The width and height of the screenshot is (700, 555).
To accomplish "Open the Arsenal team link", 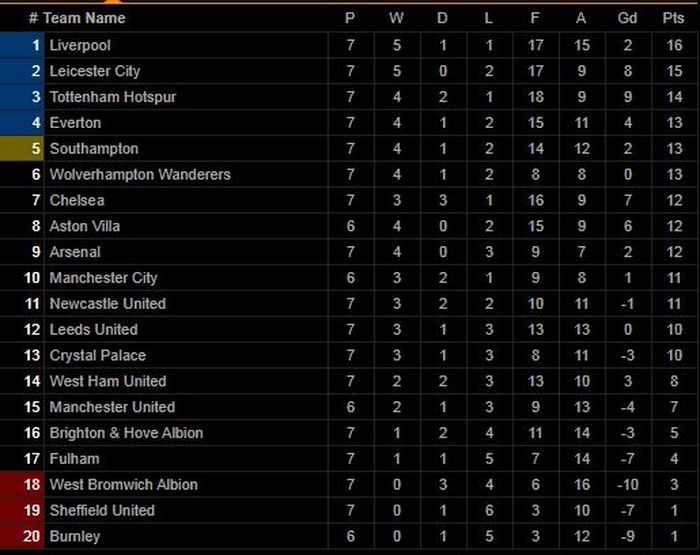I will tap(75, 252).
